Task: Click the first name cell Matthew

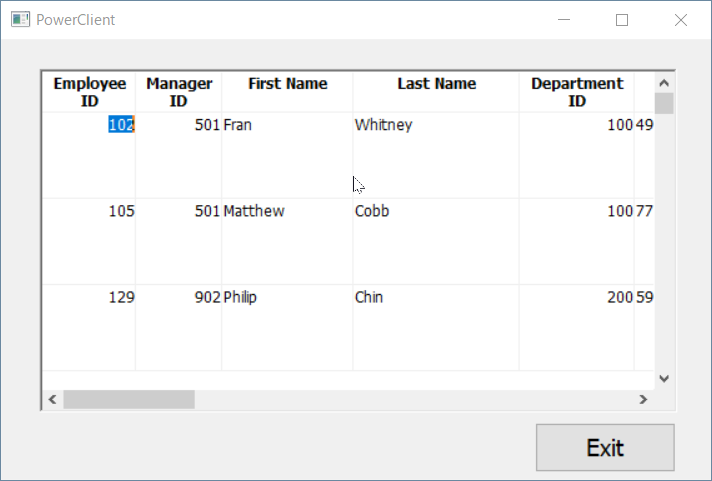Action: [254, 211]
